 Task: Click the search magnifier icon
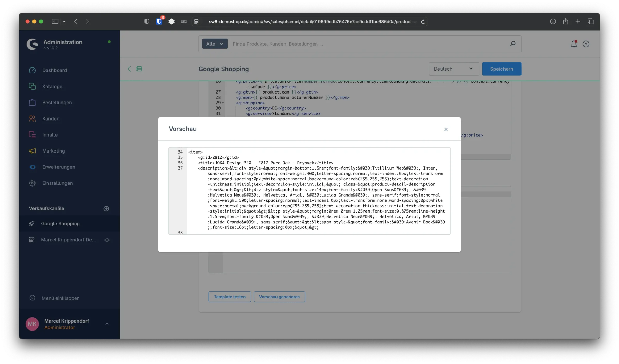(512, 44)
